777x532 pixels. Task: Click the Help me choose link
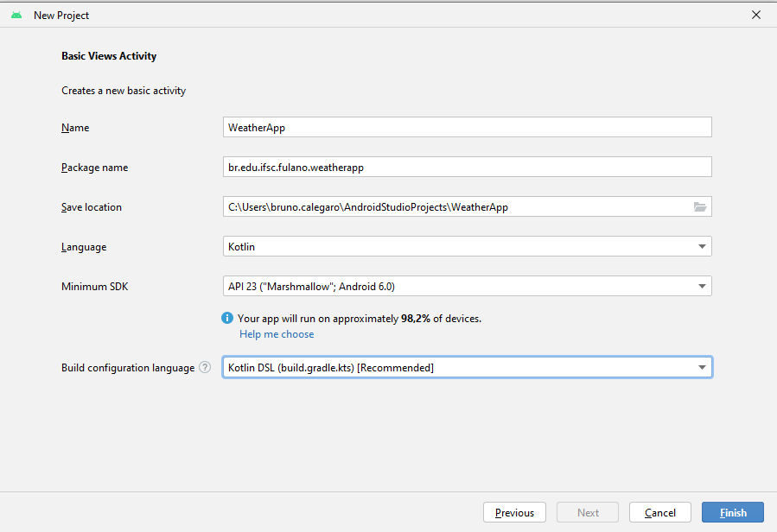click(x=277, y=334)
